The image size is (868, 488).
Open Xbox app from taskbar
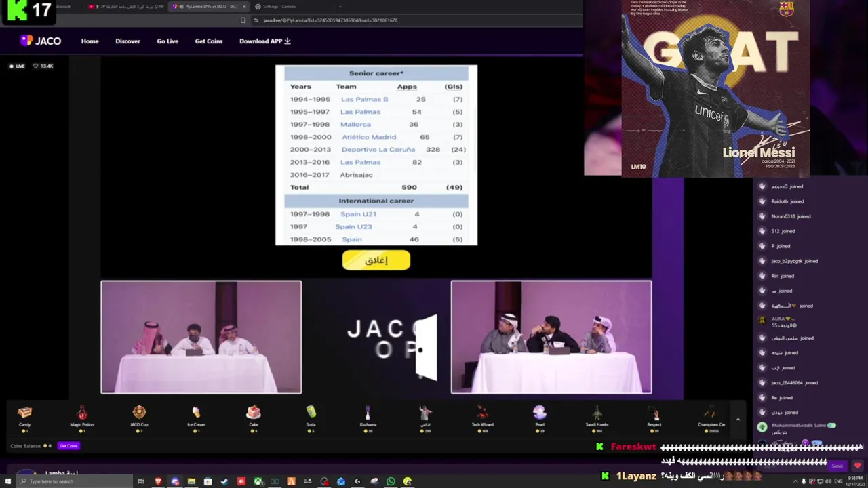[x=258, y=481]
